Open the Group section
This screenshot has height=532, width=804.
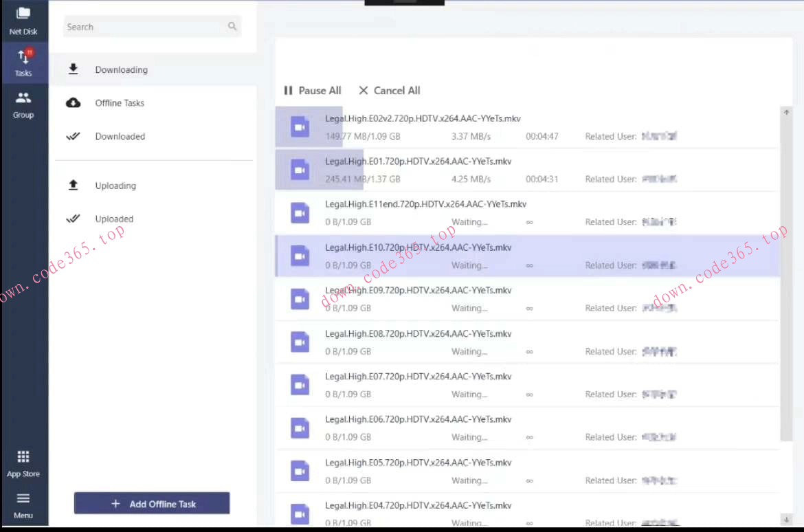click(23, 104)
